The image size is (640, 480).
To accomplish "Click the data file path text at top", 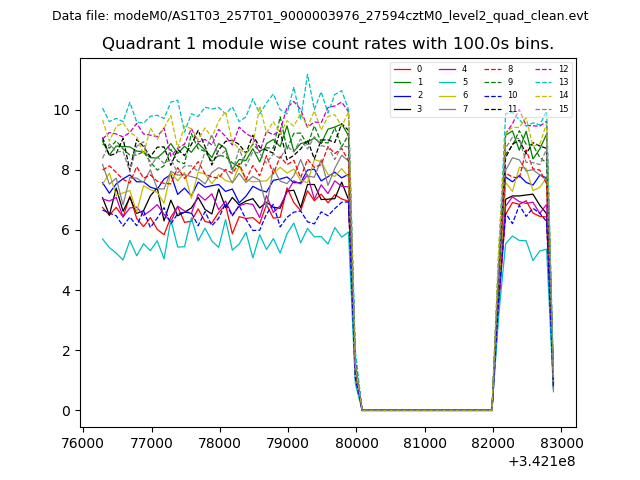I will pos(320,16).
